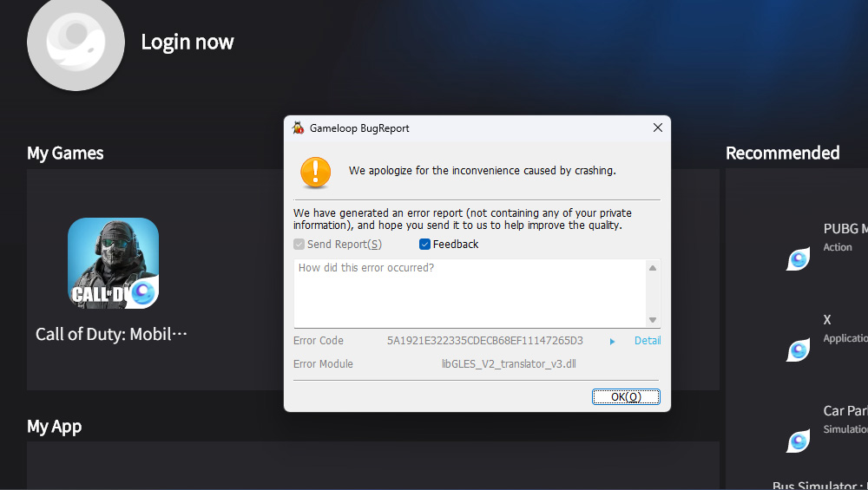Screen dimensions: 868x490
Task: Click the Car Parking simulation game icon
Action: point(799,441)
